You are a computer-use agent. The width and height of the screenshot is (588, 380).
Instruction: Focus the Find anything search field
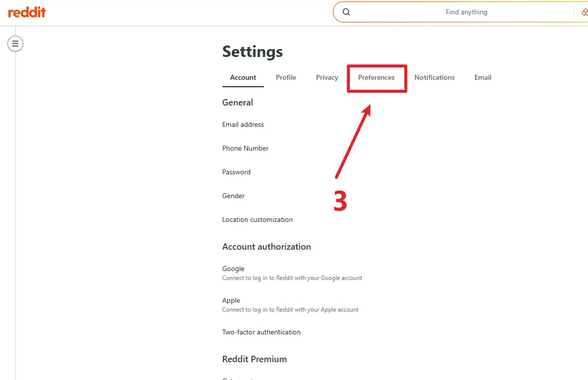click(x=466, y=12)
